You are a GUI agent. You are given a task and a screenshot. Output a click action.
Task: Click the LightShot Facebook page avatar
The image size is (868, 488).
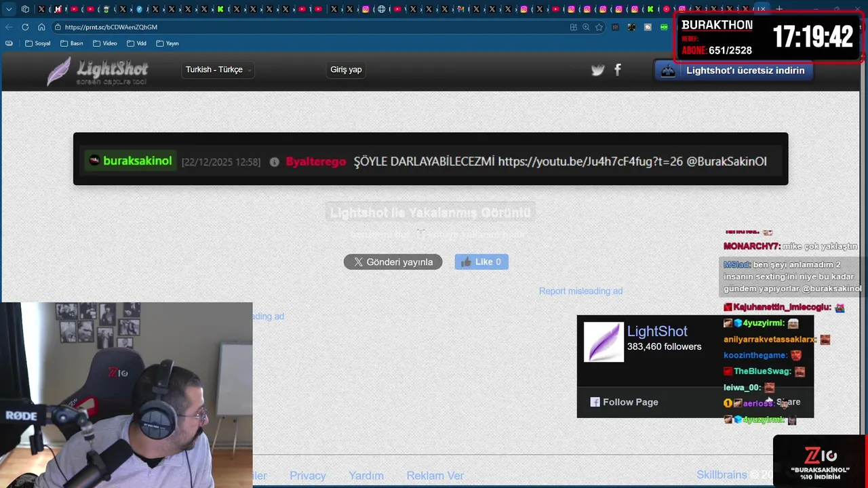coord(604,342)
